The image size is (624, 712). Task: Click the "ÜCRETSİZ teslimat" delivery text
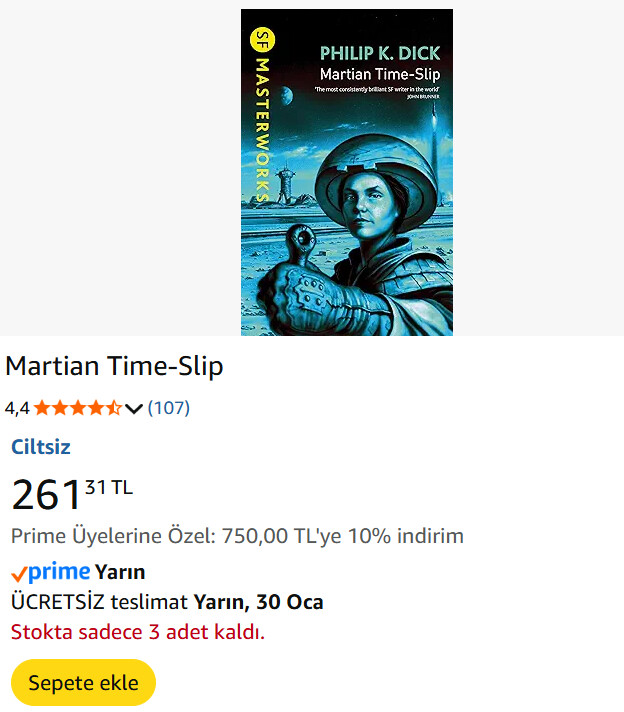(x=99, y=602)
